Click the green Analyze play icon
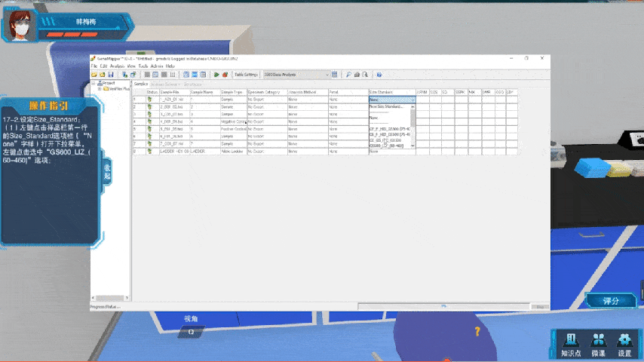This screenshot has height=362, width=644. pos(216,75)
